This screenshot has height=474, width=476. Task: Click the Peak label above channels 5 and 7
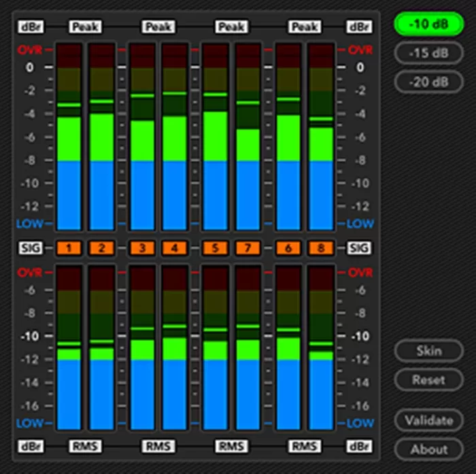232,27
